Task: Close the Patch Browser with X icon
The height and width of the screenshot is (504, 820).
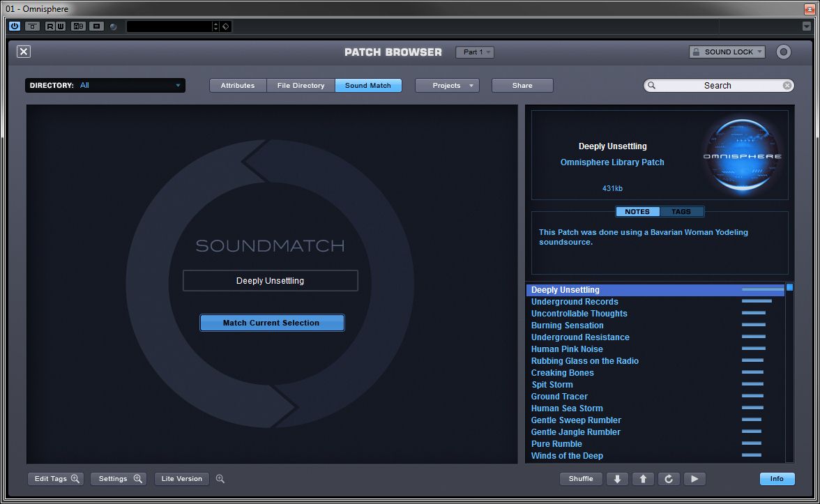Action: click(24, 52)
